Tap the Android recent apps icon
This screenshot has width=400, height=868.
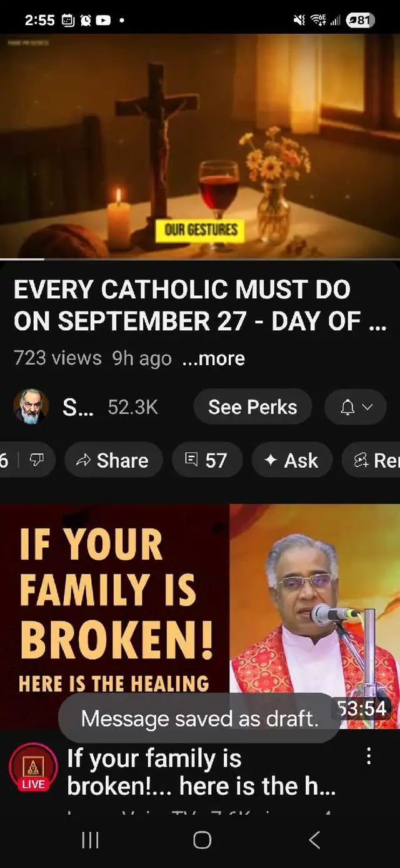pyautogui.click(x=91, y=840)
